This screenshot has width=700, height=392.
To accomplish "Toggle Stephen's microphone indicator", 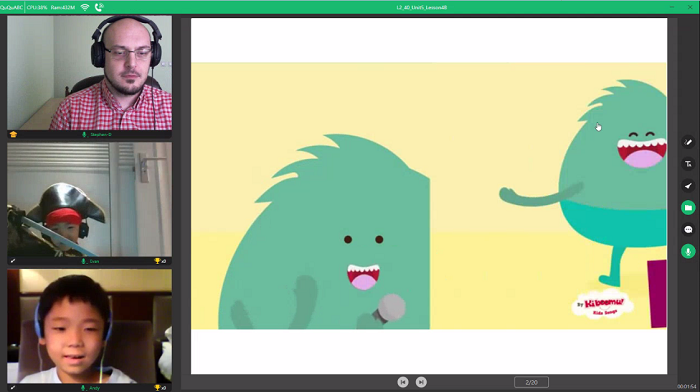I will (x=84, y=134).
